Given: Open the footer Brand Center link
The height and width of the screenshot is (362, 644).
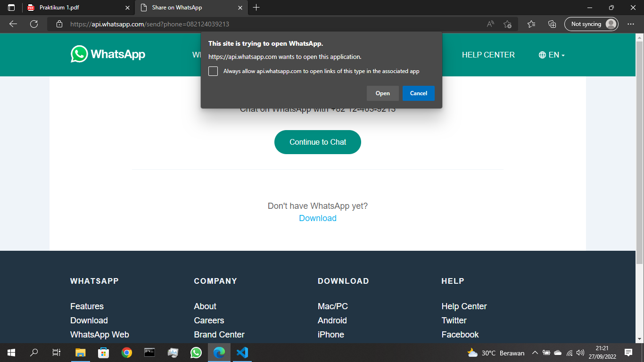Looking at the screenshot, I should [219, 335].
